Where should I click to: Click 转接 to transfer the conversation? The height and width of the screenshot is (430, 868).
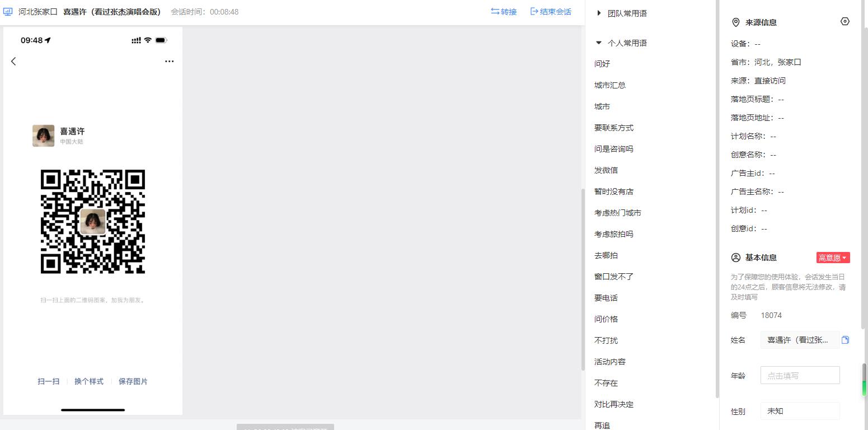504,11
